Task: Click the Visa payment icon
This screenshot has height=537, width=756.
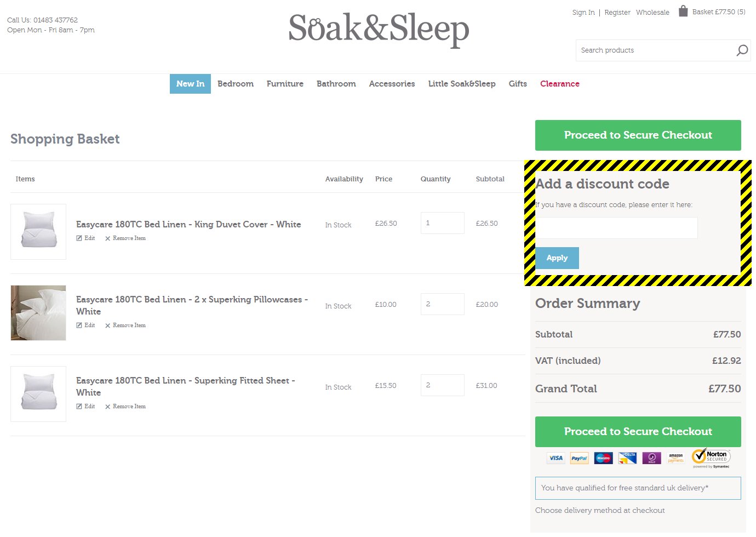Action: [x=555, y=458]
